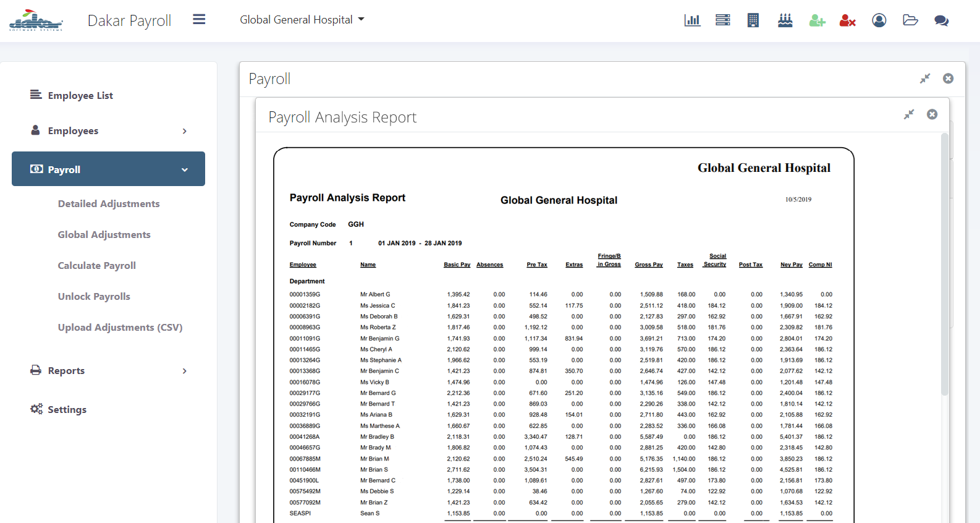Open the bar chart statistics icon
The width and height of the screenshot is (980, 523).
tap(692, 20)
